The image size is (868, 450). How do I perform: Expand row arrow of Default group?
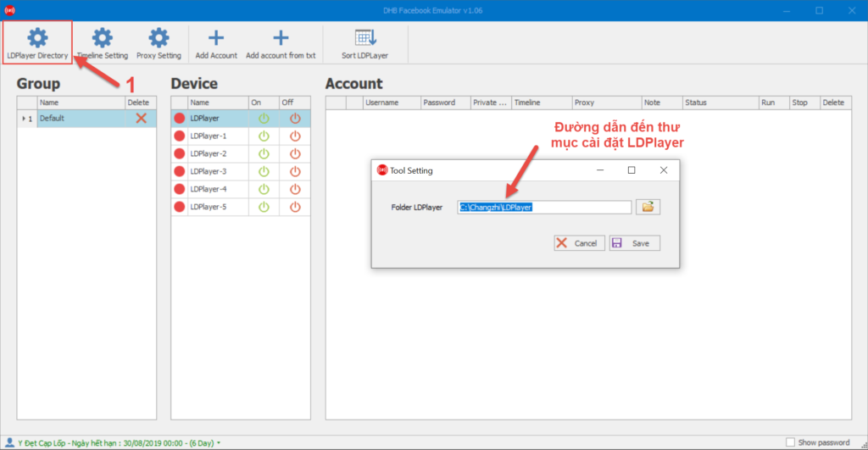pyautogui.click(x=23, y=119)
